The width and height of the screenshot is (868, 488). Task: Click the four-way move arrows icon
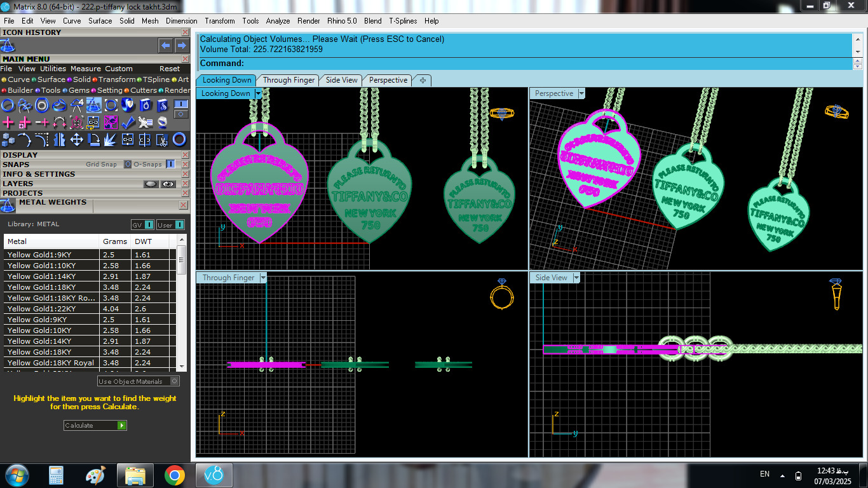[76, 139]
